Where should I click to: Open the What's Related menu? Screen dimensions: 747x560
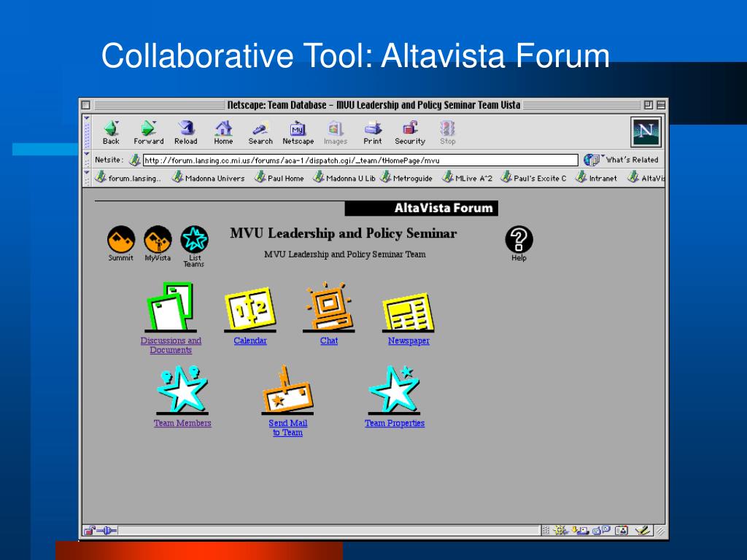[x=622, y=160]
